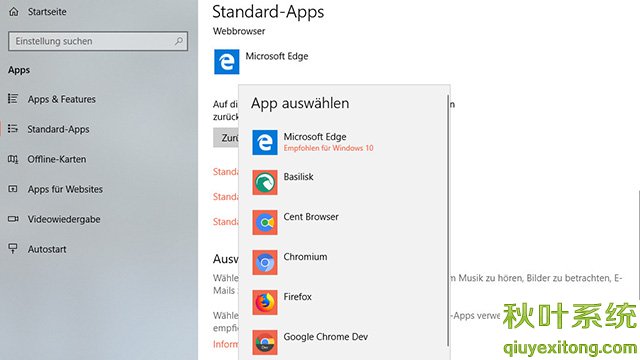The image size is (640, 360).
Task: Click the Standard-Apps sidebar icon
Action: pos(13,129)
